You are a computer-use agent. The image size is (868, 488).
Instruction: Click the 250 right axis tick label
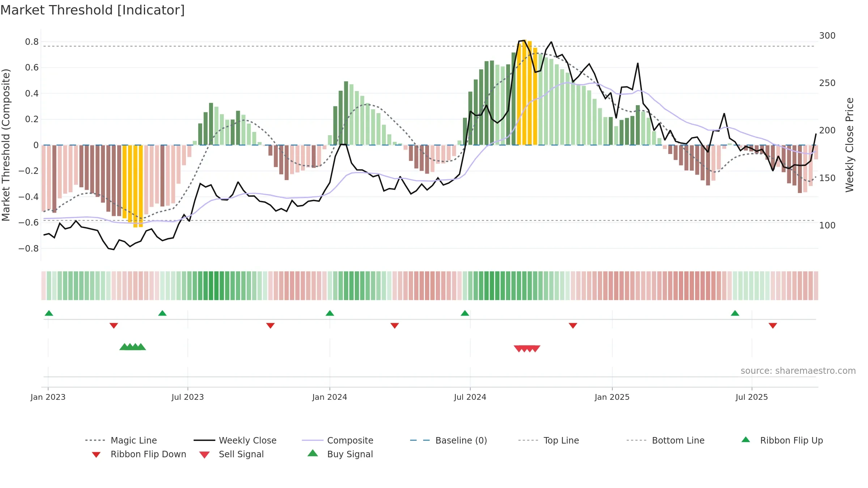(827, 83)
